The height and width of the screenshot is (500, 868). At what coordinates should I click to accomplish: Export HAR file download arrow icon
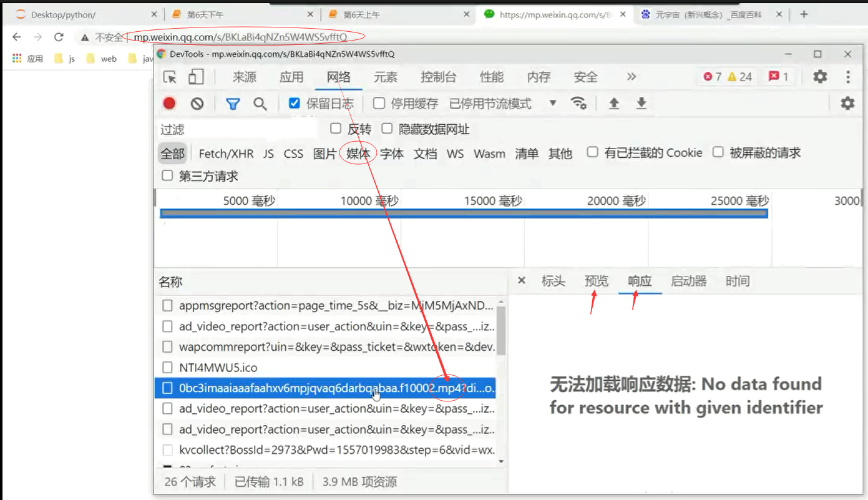click(641, 103)
